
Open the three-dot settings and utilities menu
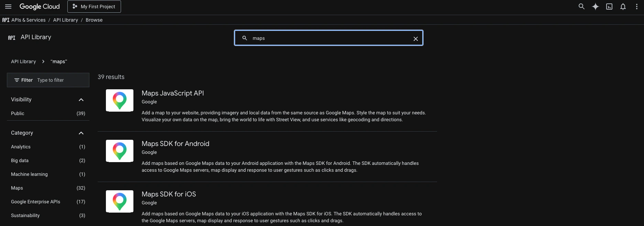pos(637,7)
